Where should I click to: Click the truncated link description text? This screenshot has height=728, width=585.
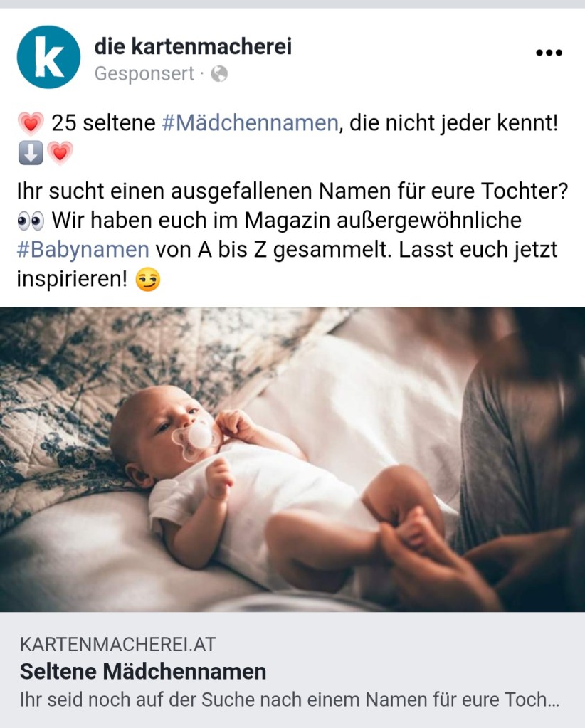tap(289, 700)
